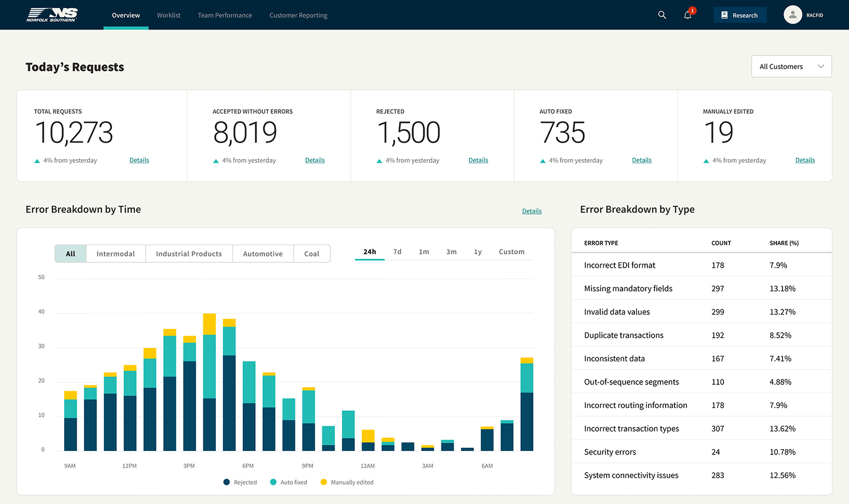This screenshot has width=849, height=504.
Task: Select the Incorrect routing information row
Action: [x=702, y=406]
